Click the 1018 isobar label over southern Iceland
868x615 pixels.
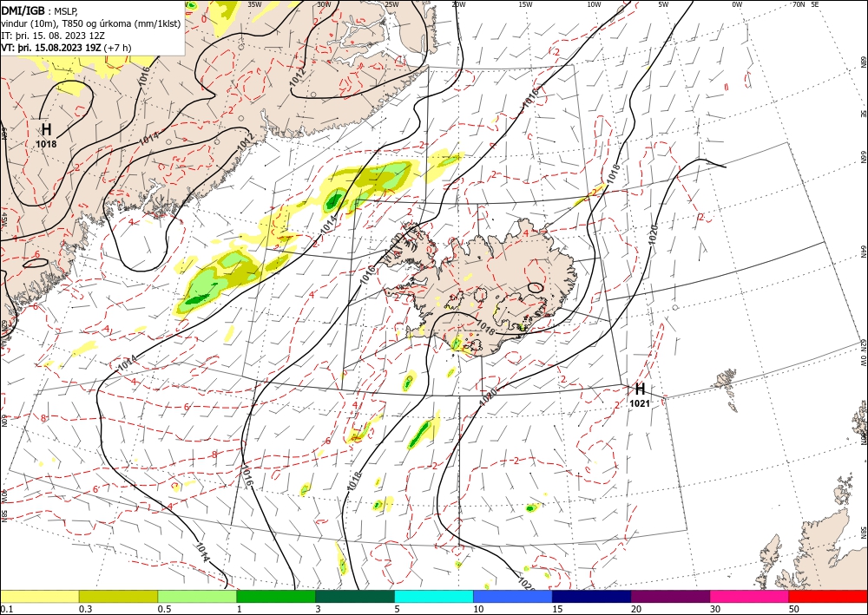[x=485, y=328]
